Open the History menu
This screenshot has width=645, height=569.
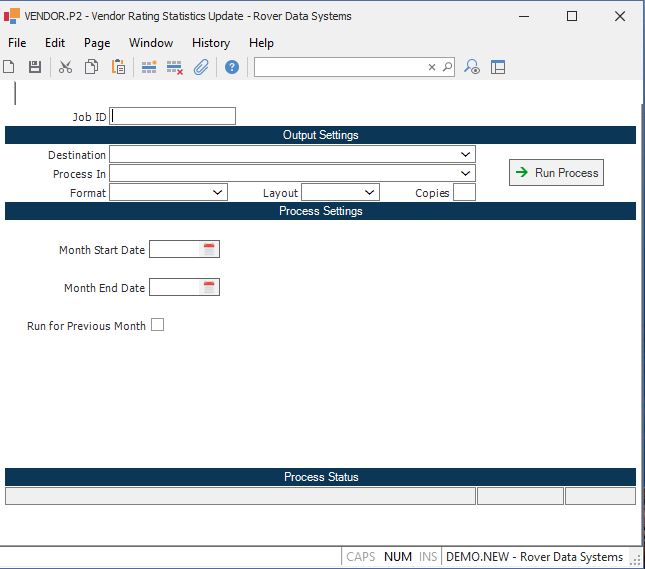pos(210,43)
